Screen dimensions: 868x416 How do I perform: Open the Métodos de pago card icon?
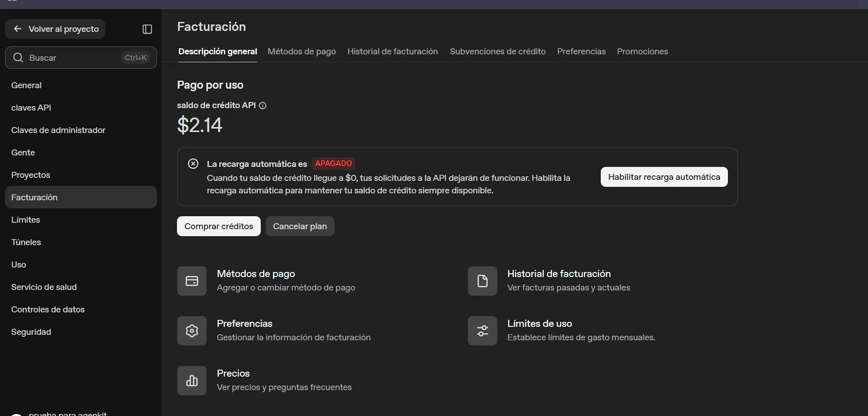(192, 281)
